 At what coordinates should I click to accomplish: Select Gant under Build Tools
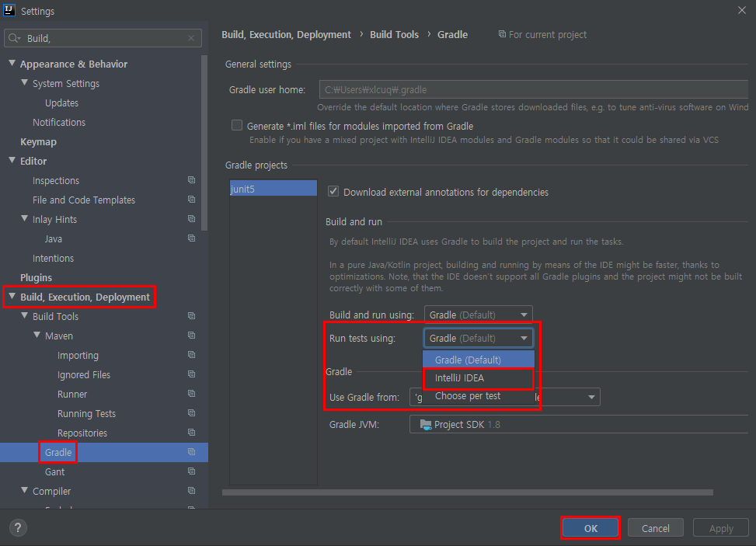click(x=54, y=471)
